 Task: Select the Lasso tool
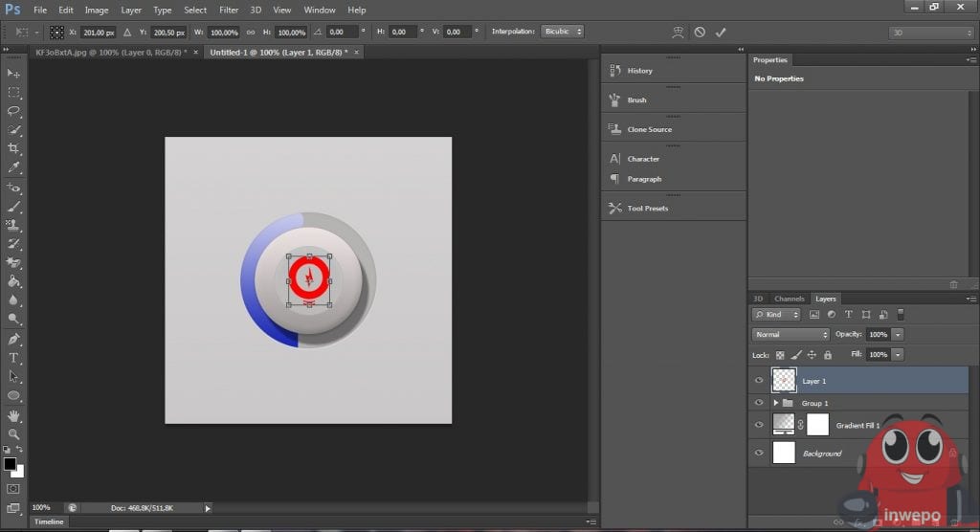(x=14, y=111)
